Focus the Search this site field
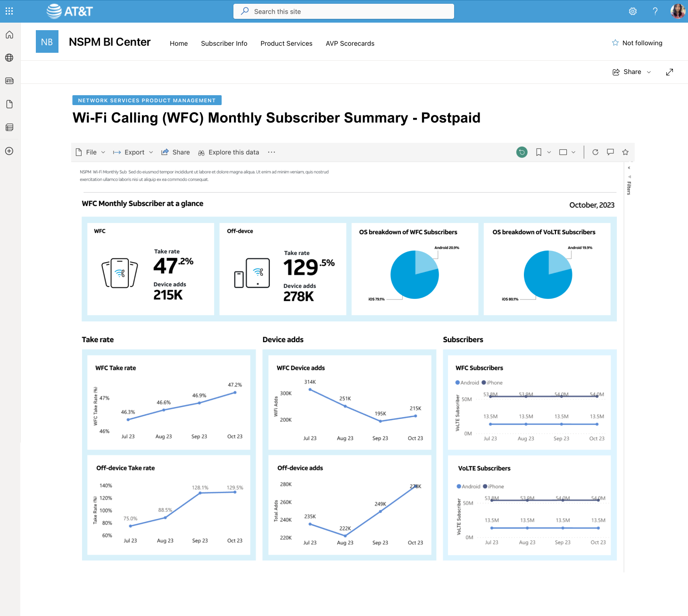 point(344,11)
